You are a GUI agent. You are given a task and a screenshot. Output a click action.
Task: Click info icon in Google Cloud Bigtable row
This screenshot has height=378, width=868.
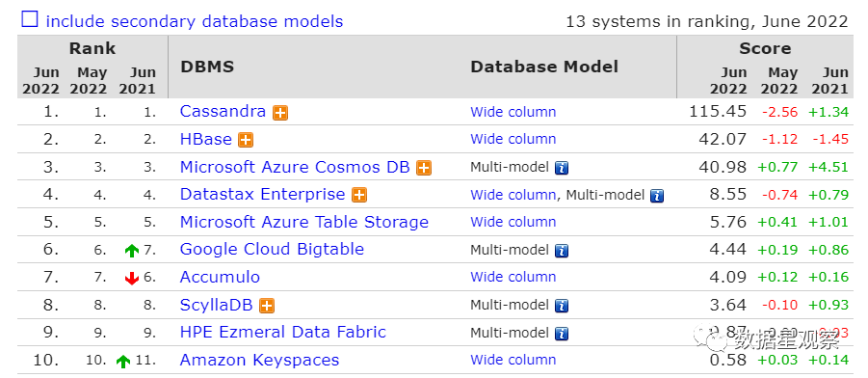pyautogui.click(x=562, y=251)
